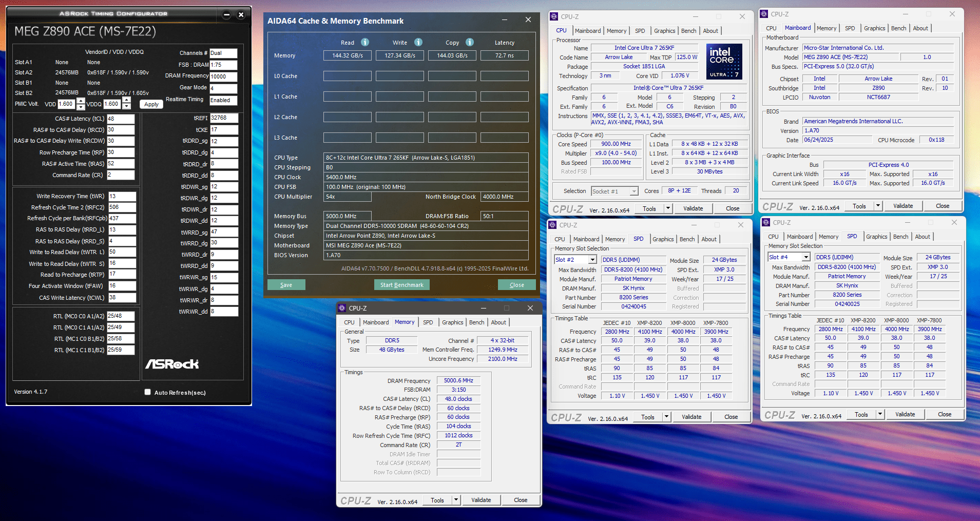The image size is (980, 521).
Task: Expand the Tools arrow in the CPU-Z Mainboard window
Action: pos(878,206)
